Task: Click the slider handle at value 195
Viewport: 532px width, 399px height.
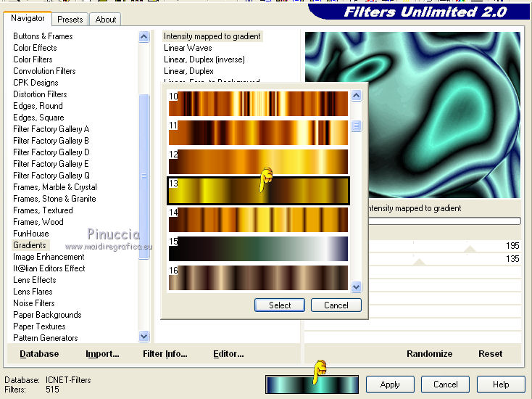Action: (x=470, y=249)
